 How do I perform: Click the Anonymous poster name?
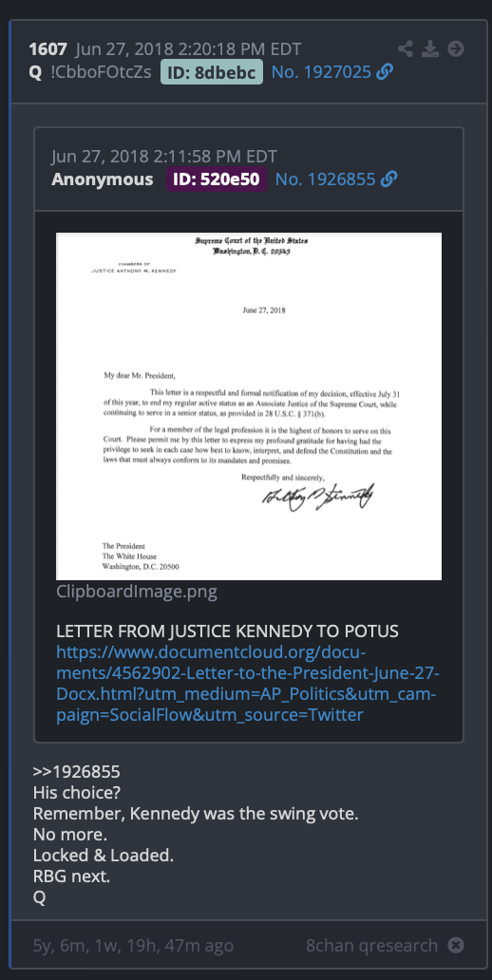click(102, 179)
